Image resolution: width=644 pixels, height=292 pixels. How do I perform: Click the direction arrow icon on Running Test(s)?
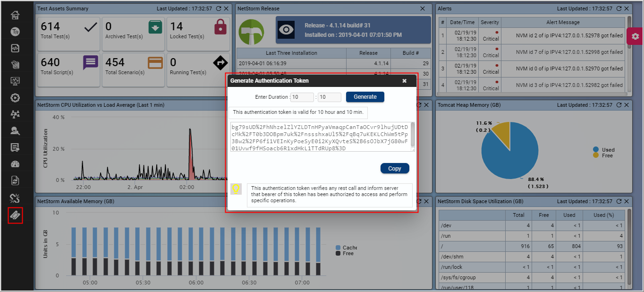tap(220, 62)
